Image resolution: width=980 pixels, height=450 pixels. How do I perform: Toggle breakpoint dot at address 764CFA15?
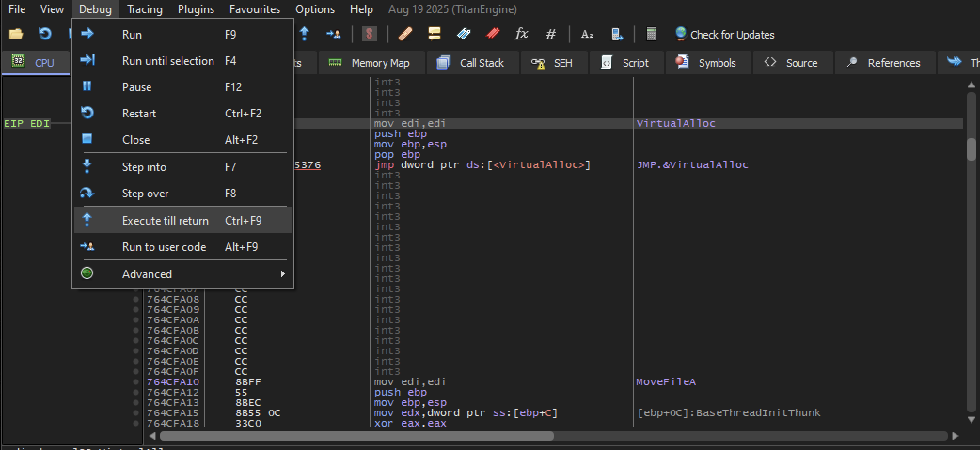pos(136,413)
